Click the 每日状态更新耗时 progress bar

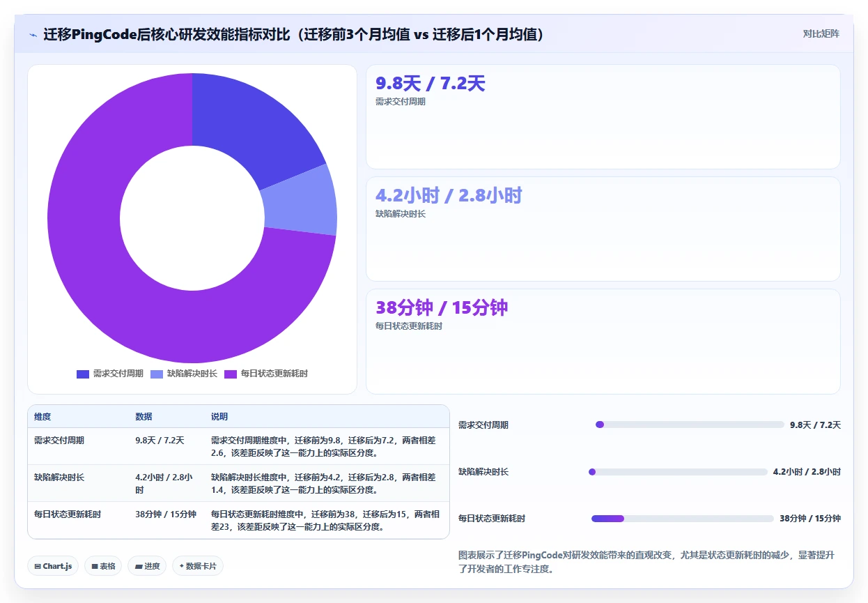coord(683,519)
